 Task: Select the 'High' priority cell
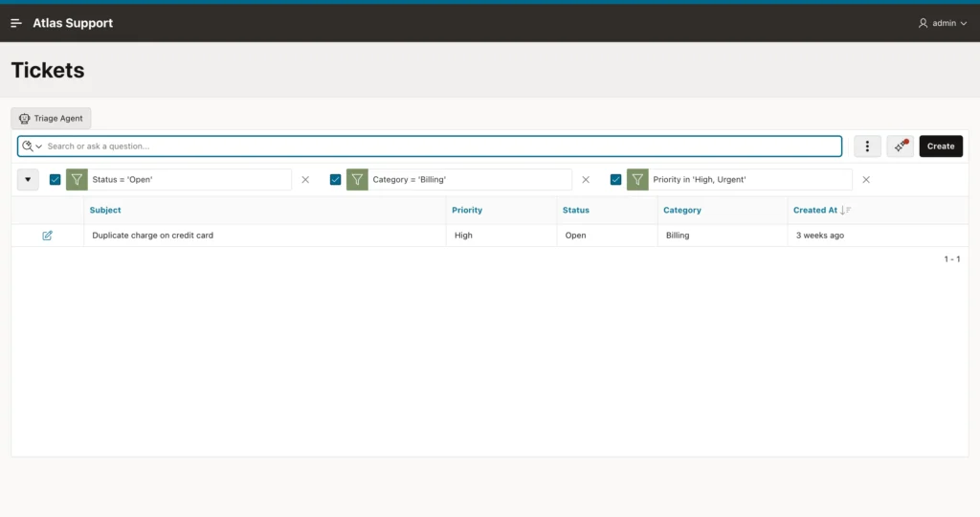click(501, 236)
